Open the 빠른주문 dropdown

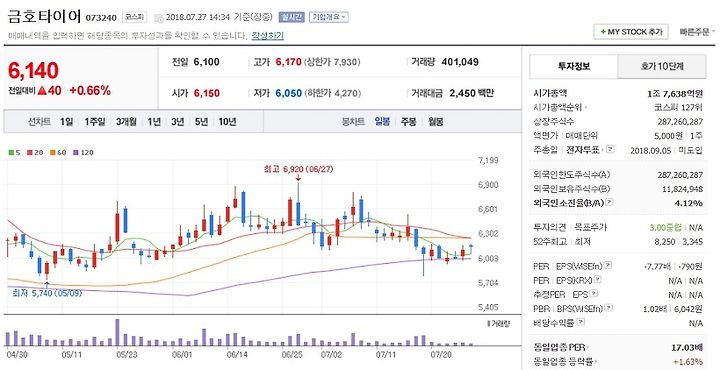point(697,32)
